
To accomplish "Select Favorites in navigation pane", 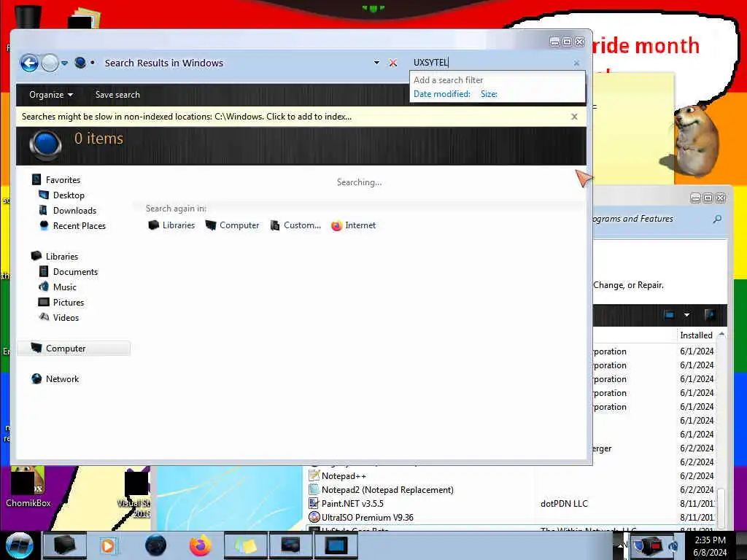I will [x=63, y=179].
